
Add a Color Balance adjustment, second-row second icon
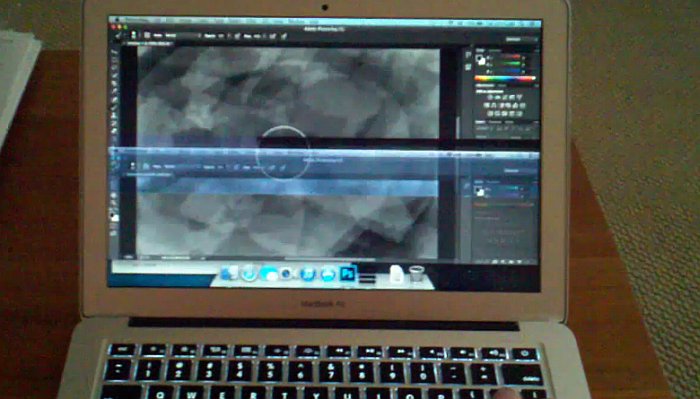click(x=493, y=106)
